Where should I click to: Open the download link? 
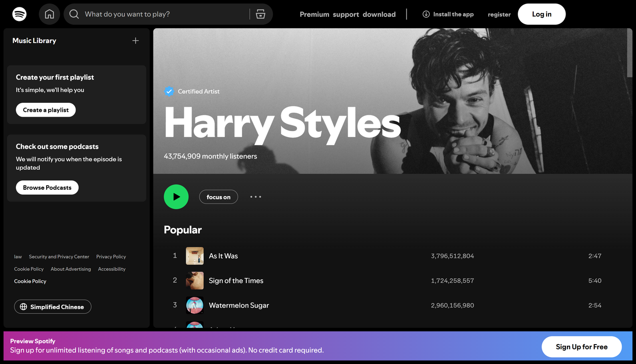pyautogui.click(x=379, y=14)
